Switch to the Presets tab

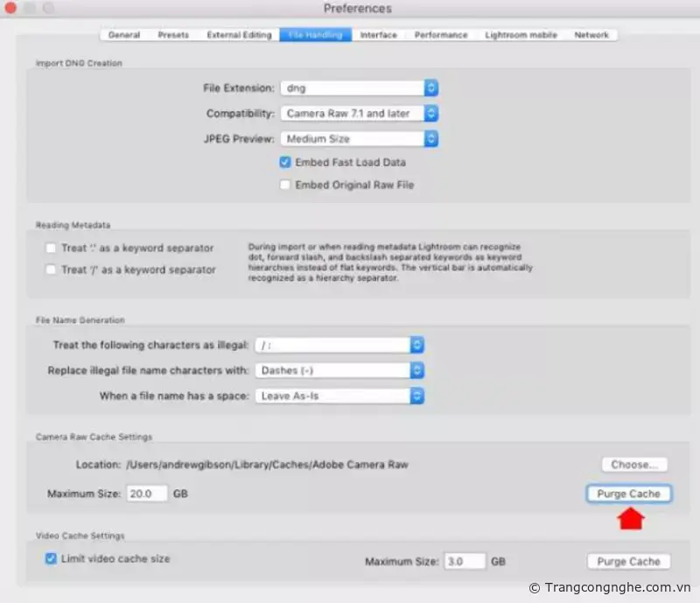click(x=173, y=35)
